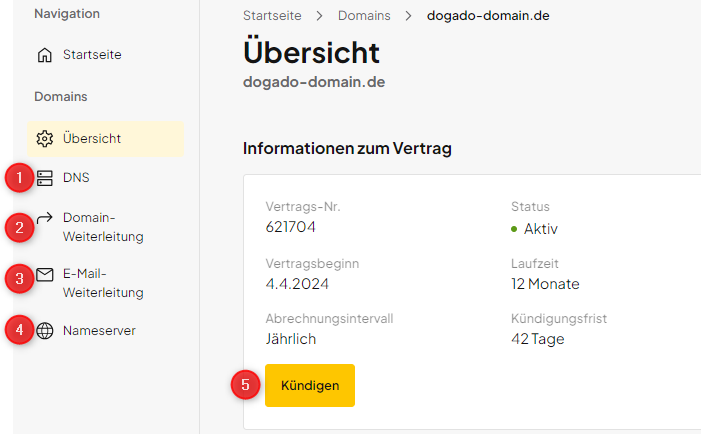This screenshot has width=701, height=434.
Task: Select the Übersicht label in the sidebar
Action: [x=92, y=139]
